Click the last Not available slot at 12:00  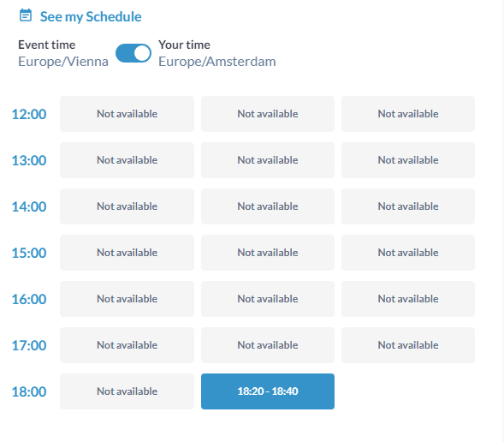click(x=408, y=114)
